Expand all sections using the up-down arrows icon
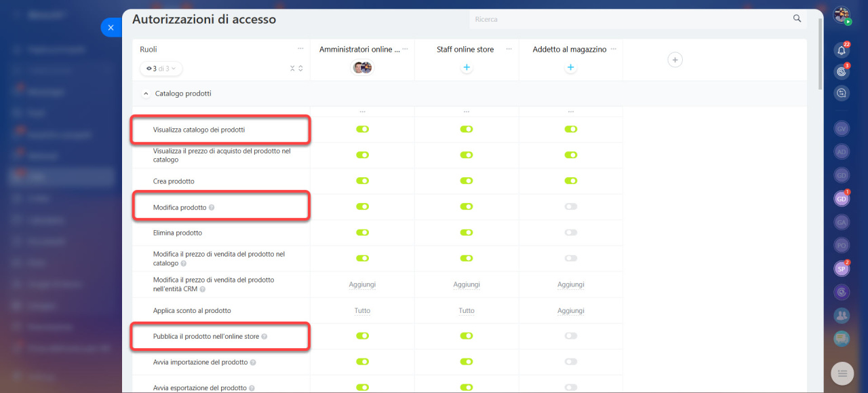The width and height of the screenshot is (868, 393). pyautogui.click(x=300, y=69)
